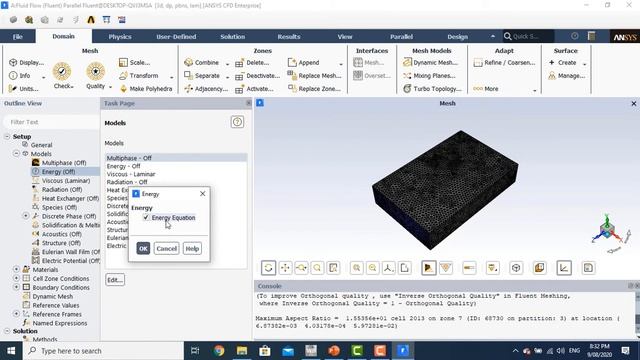Collapse the Setup tree node
640x360 pixels.
click(x=7, y=136)
